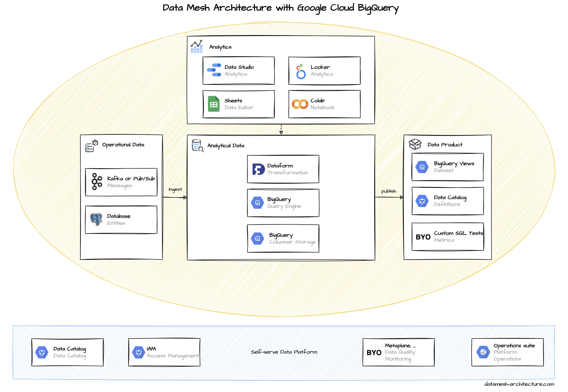568x392 pixels.
Task: Click the BYO label beside Metaplane
Action: (x=374, y=353)
